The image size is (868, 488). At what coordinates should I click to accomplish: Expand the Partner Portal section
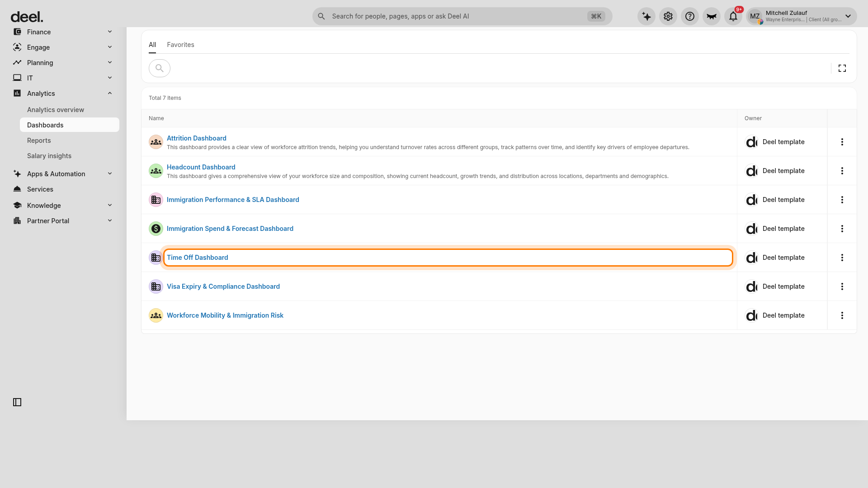pos(63,221)
